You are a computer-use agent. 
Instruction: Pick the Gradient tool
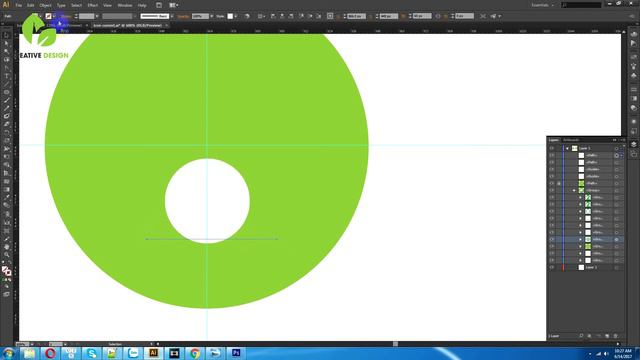[x=6, y=189]
